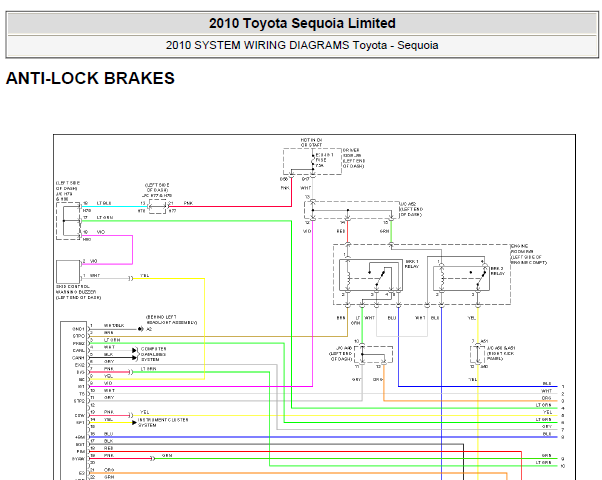Click the ECU-IG fuse symbol in the junction block
The image size is (602, 480).
pos(314,161)
